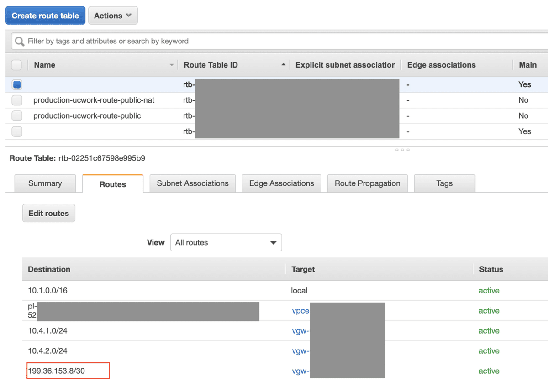
Task: Click the Name column sort arrow
Action: pyautogui.click(x=172, y=65)
